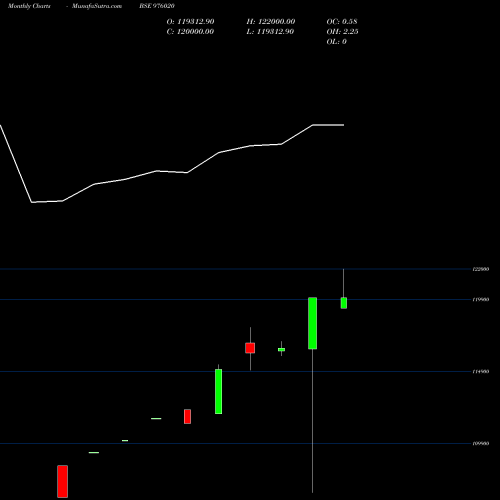Screen dimensions: 500x500
Task: Click the 'Monthly Charts' title text
Action: (x=29, y=6)
